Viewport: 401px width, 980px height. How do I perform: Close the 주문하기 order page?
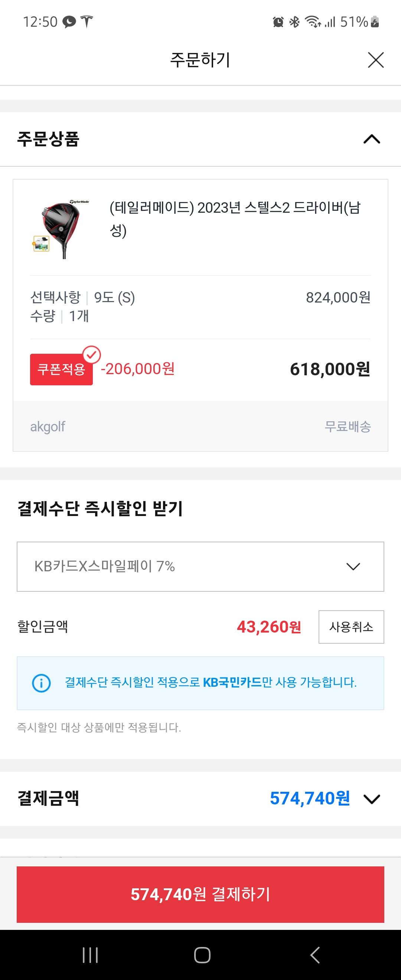pos(375,60)
